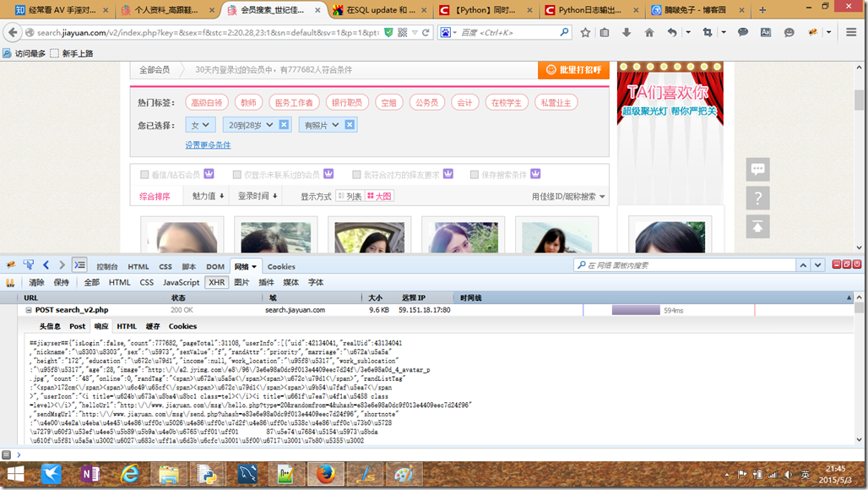Open Firefox from the taskbar
Image resolution: width=868 pixels, height=490 pixels.
pos(326,475)
